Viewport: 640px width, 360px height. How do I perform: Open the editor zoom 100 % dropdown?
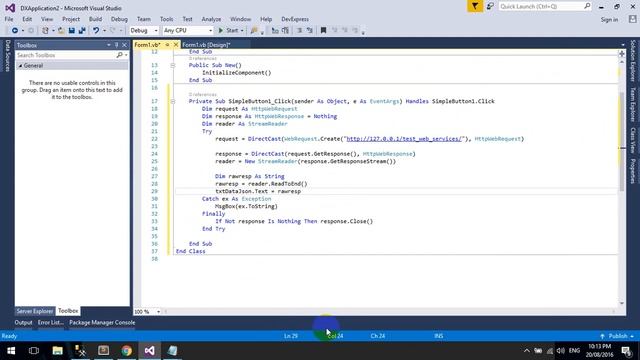(x=158, y=312)
